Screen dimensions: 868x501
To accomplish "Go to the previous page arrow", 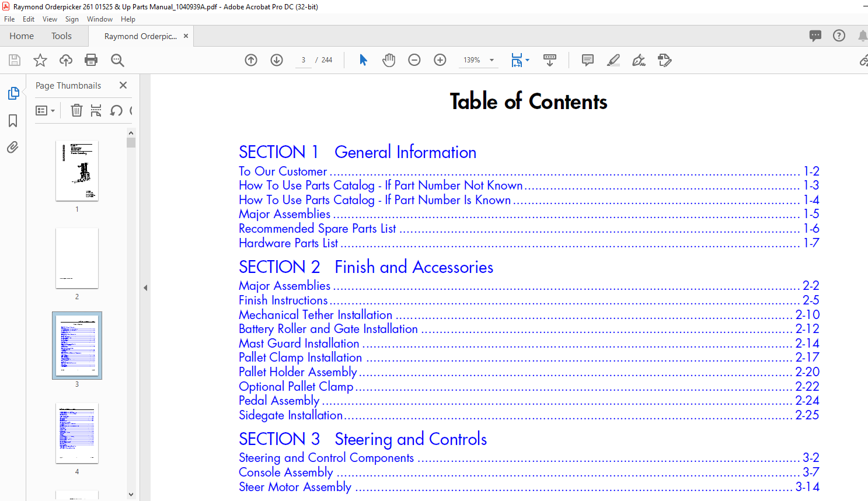I will coord(251,60).
